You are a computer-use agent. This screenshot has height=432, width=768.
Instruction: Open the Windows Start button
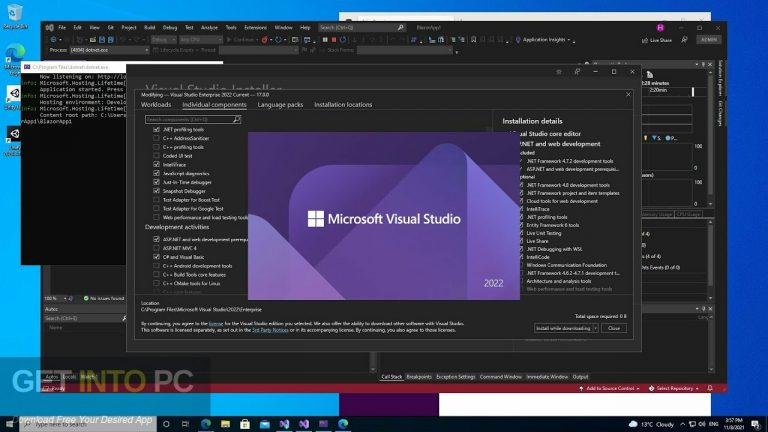tap(9, 424)
